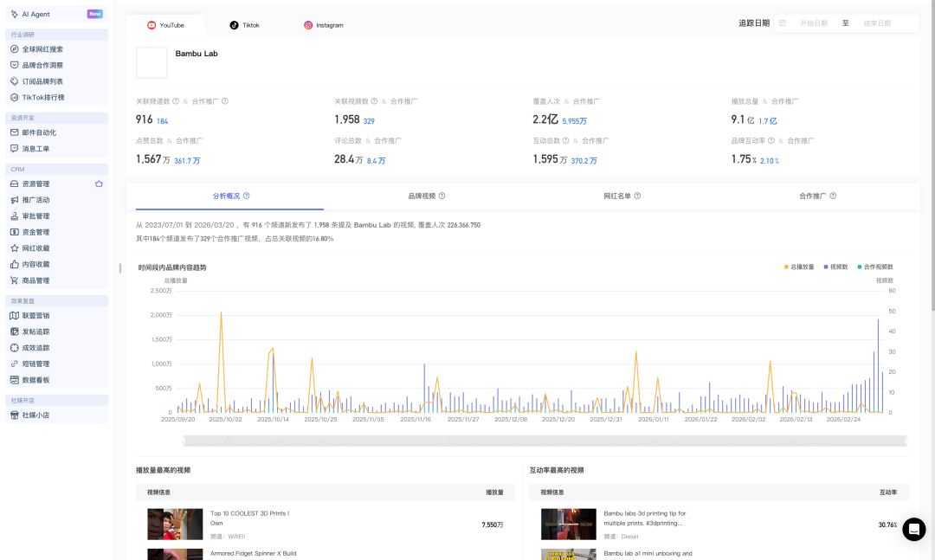This screenshot has width=935, height=560.
Task: Open the chat support bubble icon
Action: pos(913,529)
